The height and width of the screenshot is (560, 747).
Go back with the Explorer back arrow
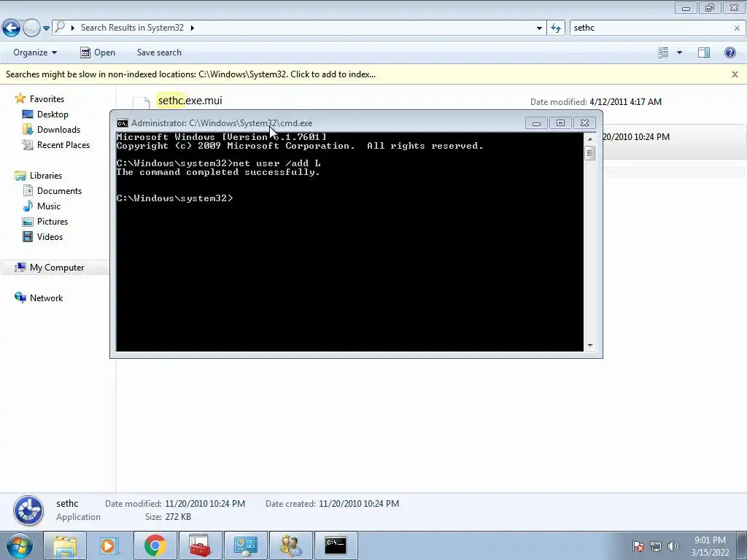coord(12,28)
